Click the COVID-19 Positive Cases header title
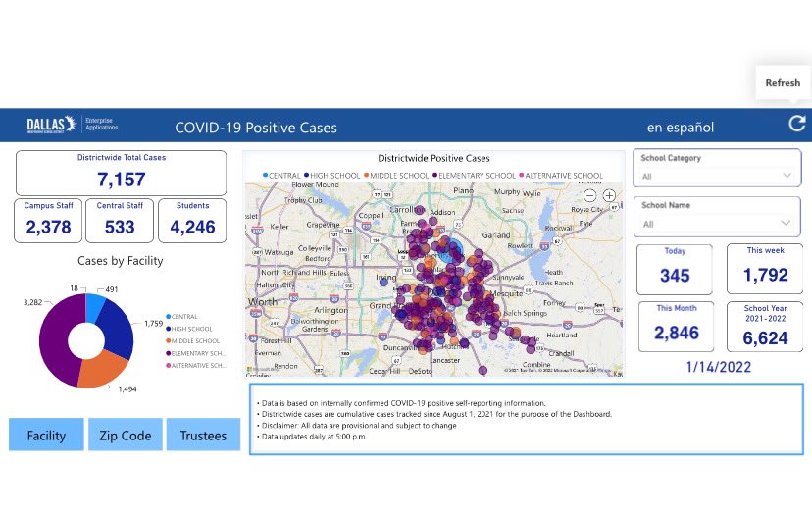Image resolution: width=812 pixels, height=517 pixels. coord(256,128)
